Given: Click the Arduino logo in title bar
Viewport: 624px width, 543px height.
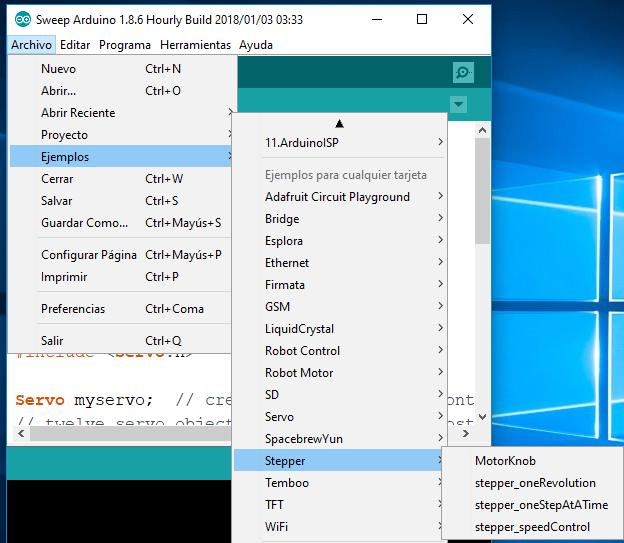Looking at the screenshot, I should tap(23, 19).
